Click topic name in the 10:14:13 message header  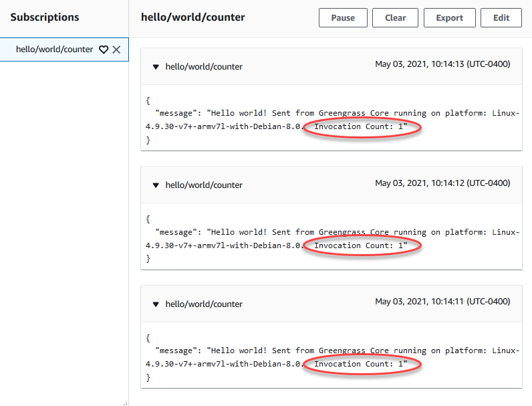204,67
